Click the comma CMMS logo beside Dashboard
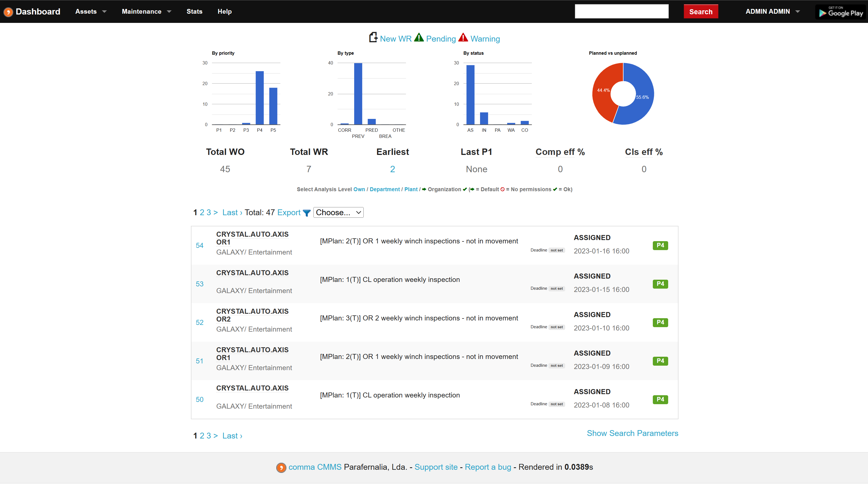Viewport: 868px width, 484px height. (x=8, y=11)
